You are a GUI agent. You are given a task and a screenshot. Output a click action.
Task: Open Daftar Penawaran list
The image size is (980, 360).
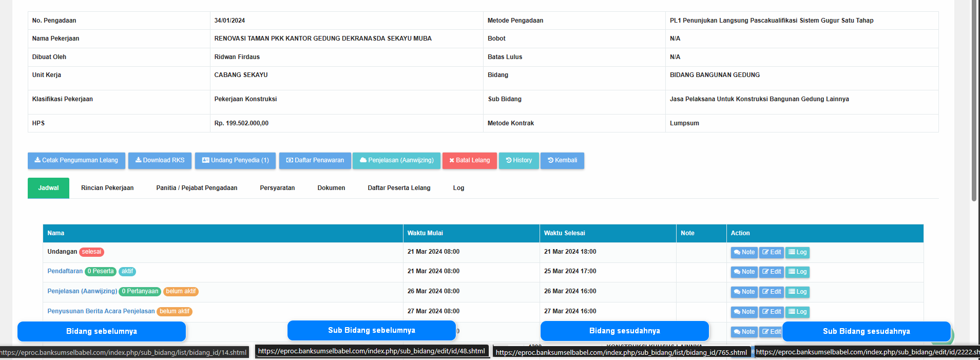pos(315,161)
